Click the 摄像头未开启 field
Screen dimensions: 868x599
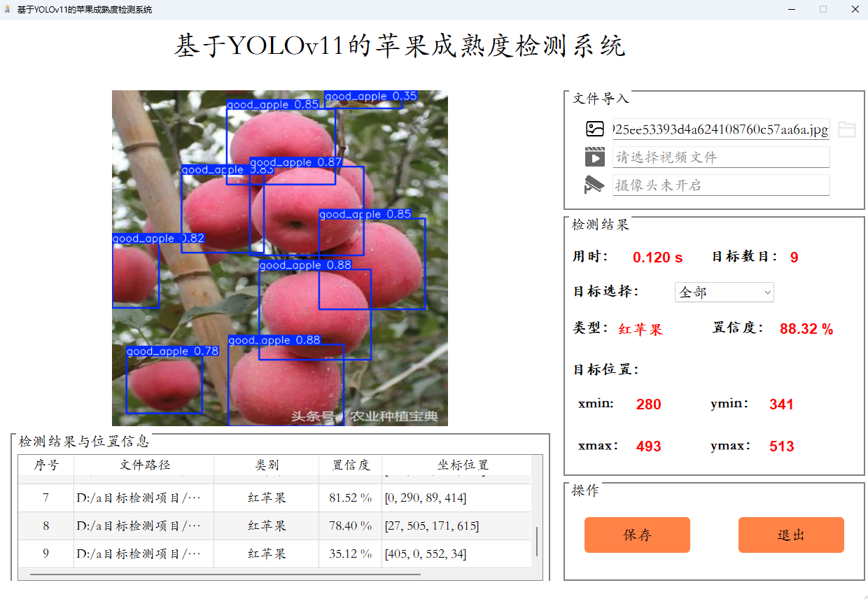point(720,185)
